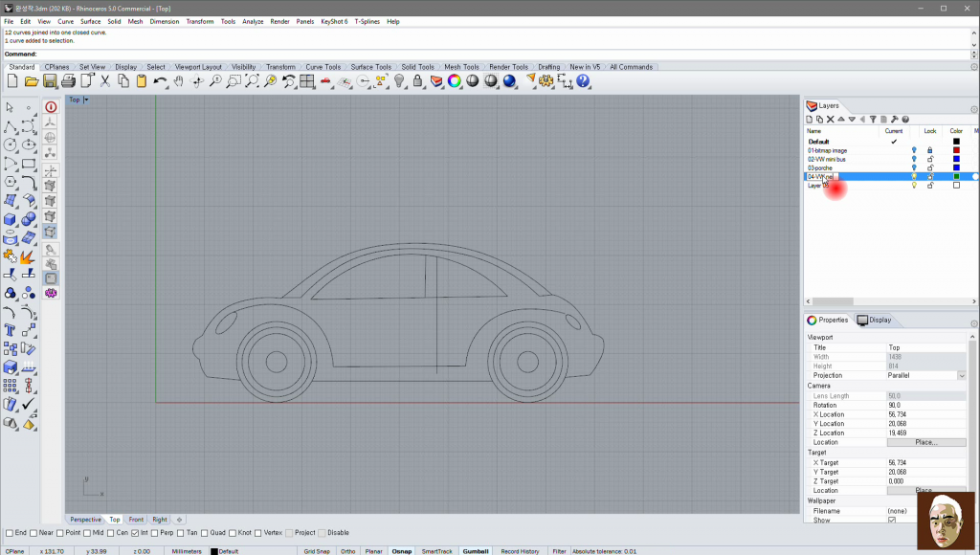Unlock the 01-bitmap image layer padlock

pos(930,150)
